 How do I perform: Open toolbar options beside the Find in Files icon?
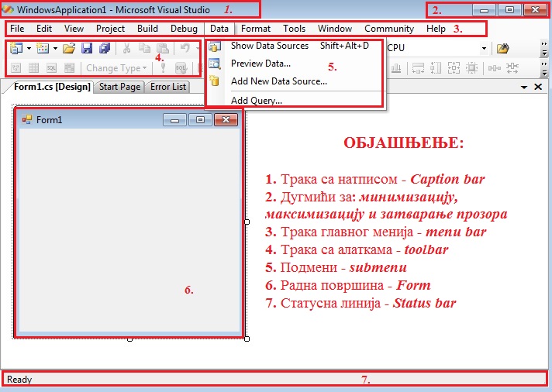(544, 49)
